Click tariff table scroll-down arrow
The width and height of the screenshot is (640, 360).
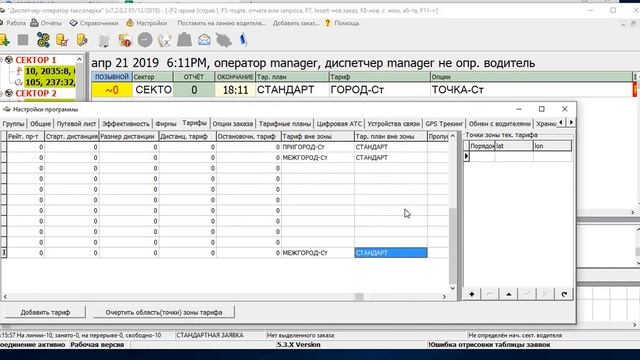click(452, 288)
